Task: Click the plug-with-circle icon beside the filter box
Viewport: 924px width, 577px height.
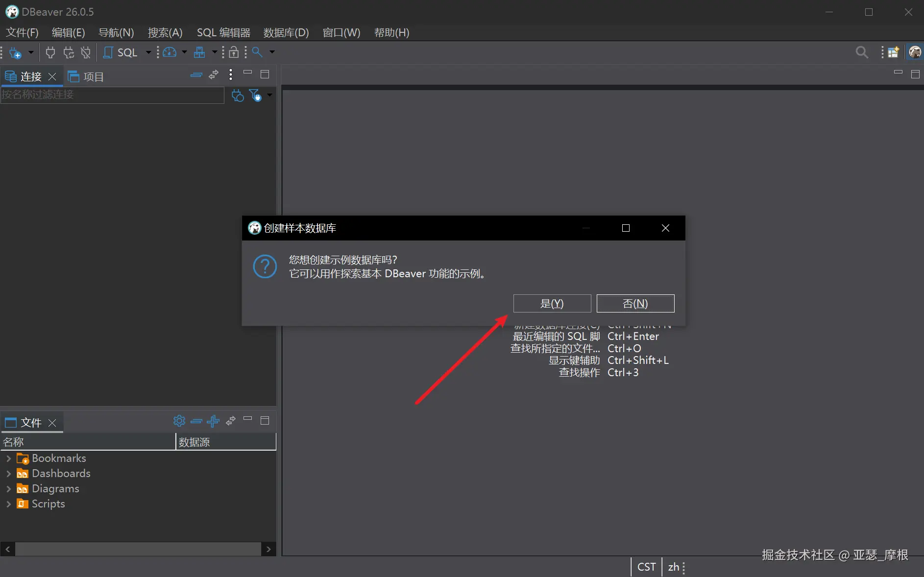Action: (x=238, y=96)
